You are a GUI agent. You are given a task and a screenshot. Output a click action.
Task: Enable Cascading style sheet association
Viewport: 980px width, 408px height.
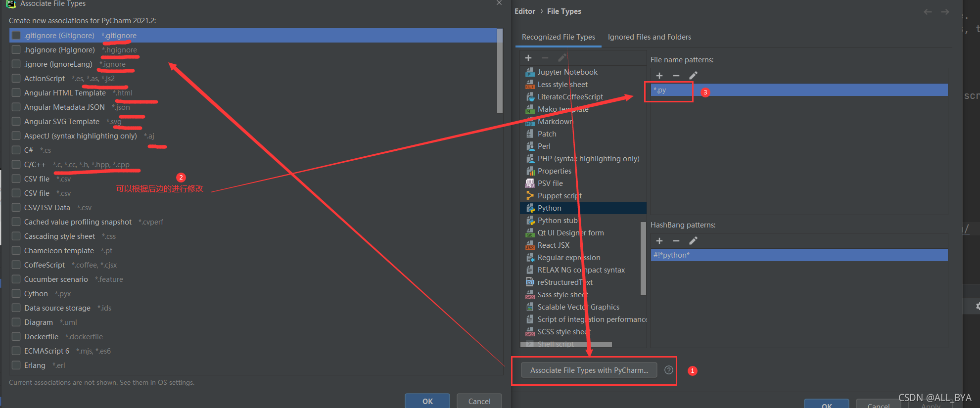pos(16,236)
